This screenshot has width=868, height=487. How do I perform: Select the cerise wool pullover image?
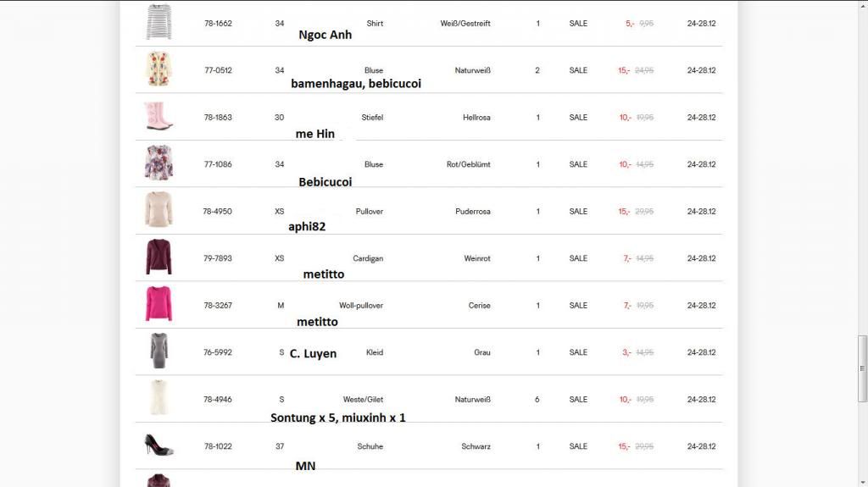click(x=159, y=304)
